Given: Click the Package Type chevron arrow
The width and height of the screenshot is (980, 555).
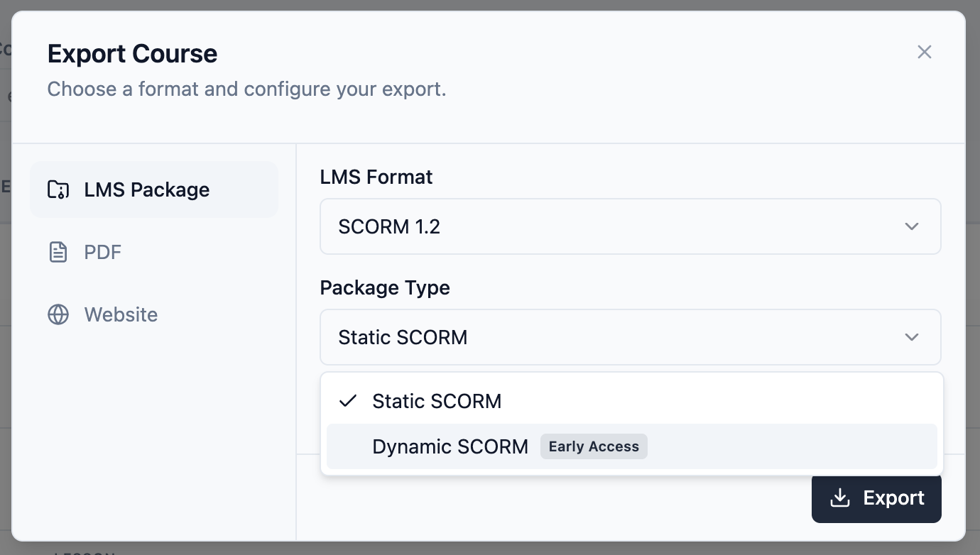Looking at the screenshot, I should (912, 337).
